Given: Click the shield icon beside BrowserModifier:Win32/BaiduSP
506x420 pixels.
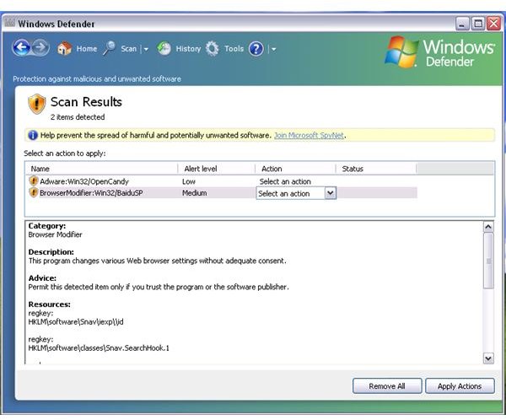Looking at the screenshot, I should click(x=34, y=193).
